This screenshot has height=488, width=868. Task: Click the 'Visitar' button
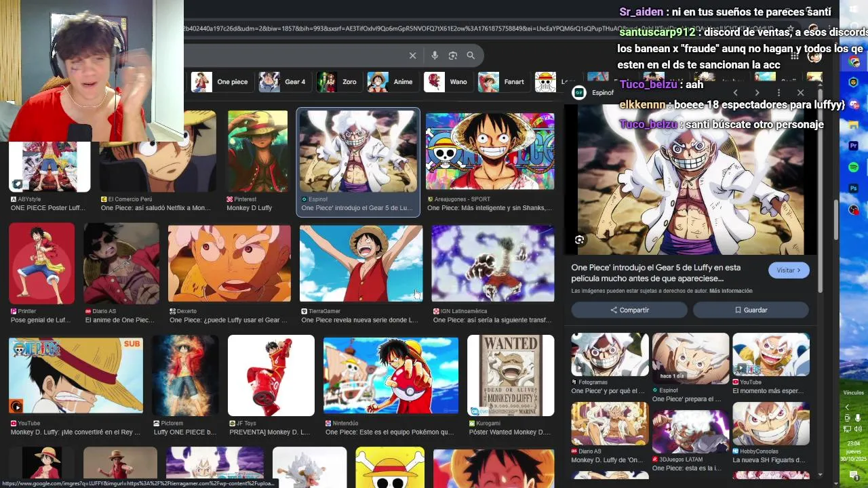[789, 270]
